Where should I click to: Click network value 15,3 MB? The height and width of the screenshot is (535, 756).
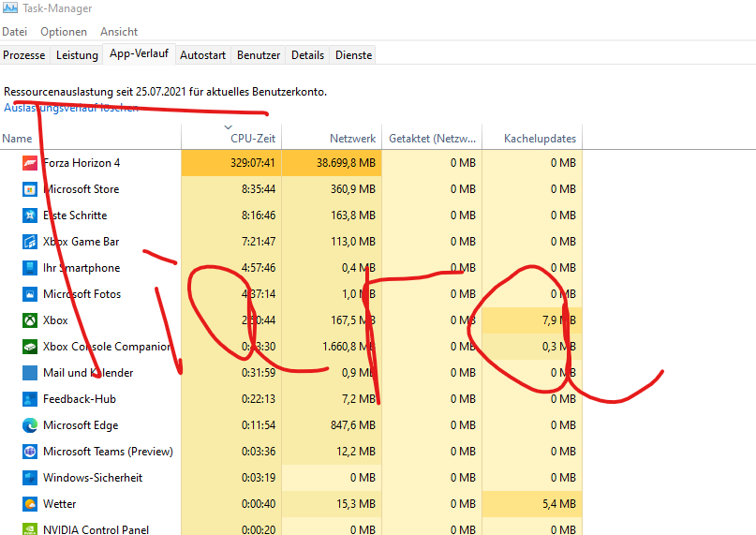tap(356, 504)
